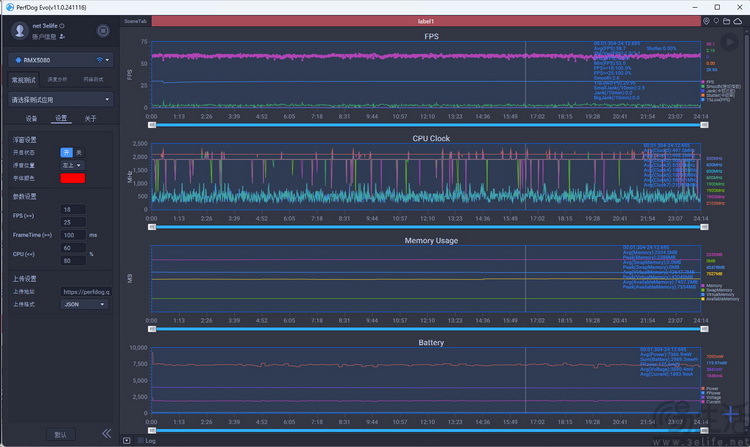The width and height of the screenshot is (750, 447).
Task: Click the FPS chart right range handle
Action: click(x=704, y=125)
